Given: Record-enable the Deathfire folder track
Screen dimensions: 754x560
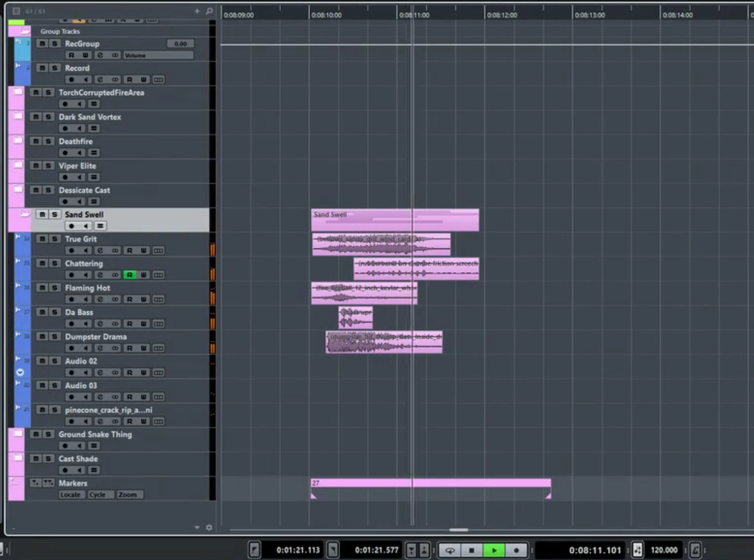Looking at the screenshot, I should (x=65, y=153).
